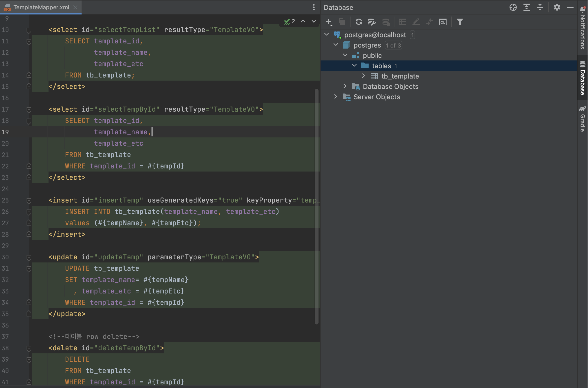Click the New (plus) datasource button
Screen dimensions: 588x388
(x=329, y=22)
